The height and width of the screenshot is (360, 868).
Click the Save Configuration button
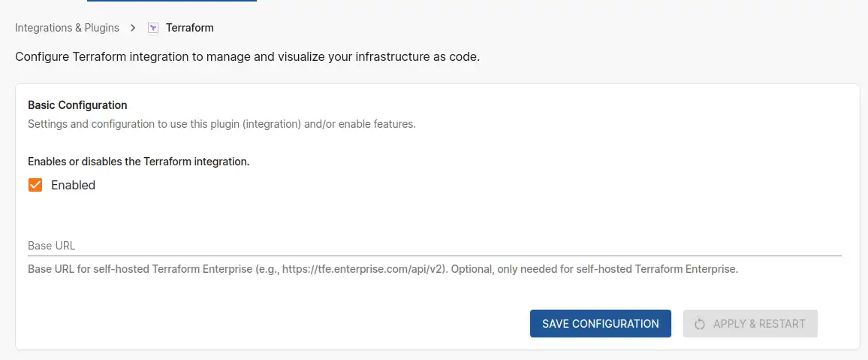coord(601,323)
